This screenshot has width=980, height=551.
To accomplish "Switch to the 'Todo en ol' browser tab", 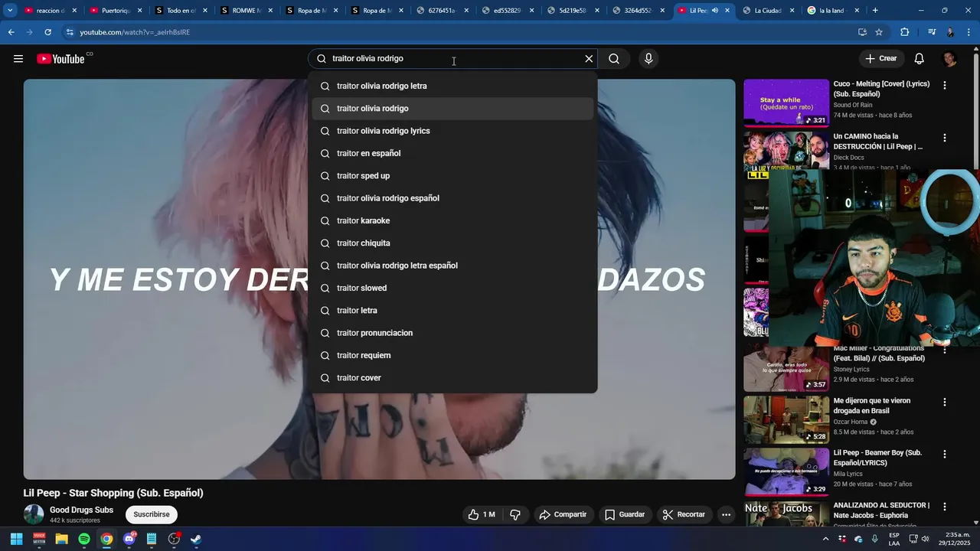I will tap(181, 11).
